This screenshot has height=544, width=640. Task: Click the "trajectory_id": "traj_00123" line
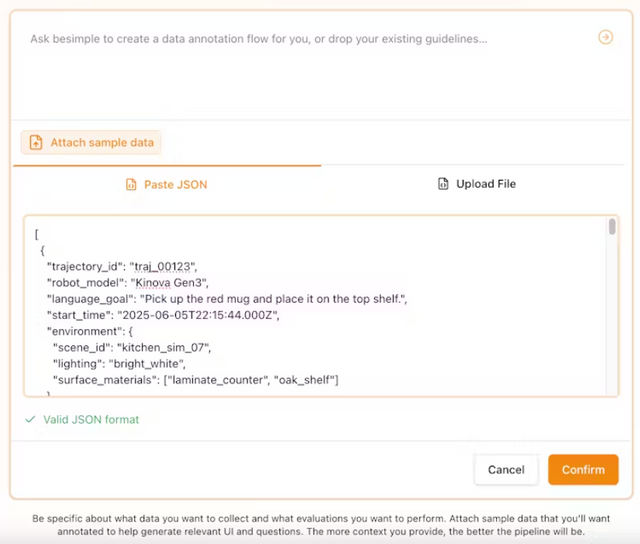click(122, 266)
